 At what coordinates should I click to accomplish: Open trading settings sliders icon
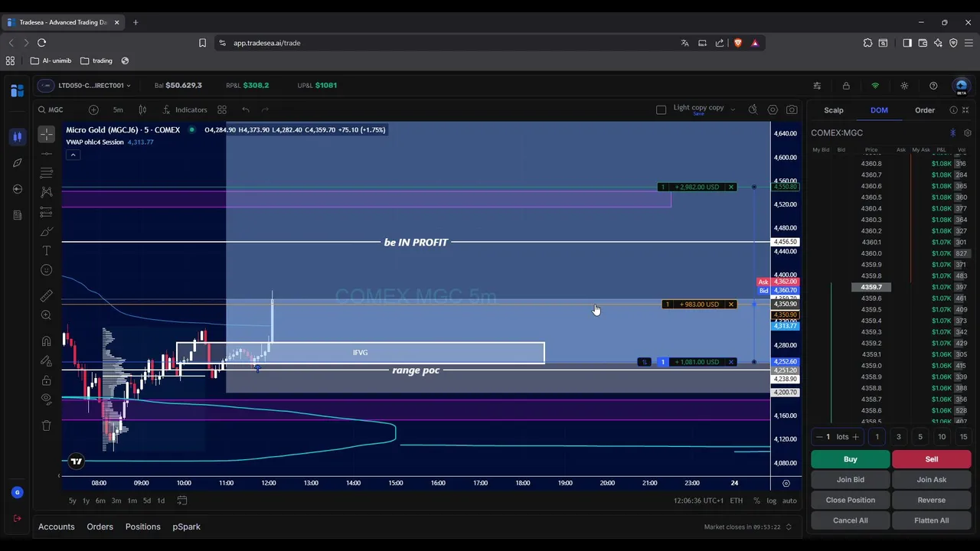click(817, 86)
